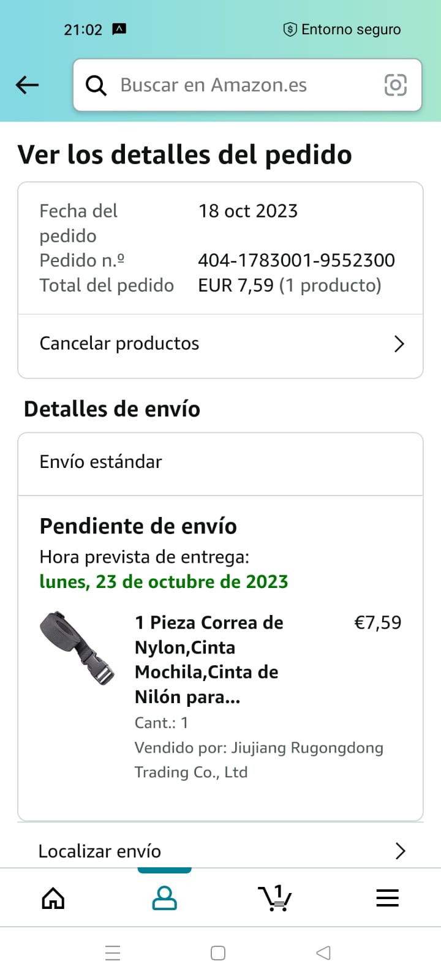Tap the magnifying glass search icon
Screen dimensions: 441x980
(96, 86)
